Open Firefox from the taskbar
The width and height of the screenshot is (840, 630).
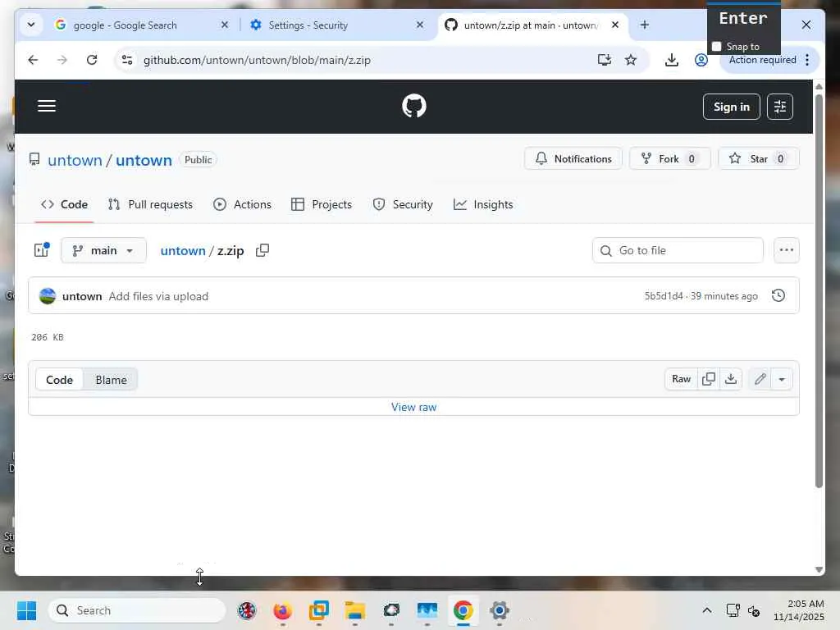(282, 610)
